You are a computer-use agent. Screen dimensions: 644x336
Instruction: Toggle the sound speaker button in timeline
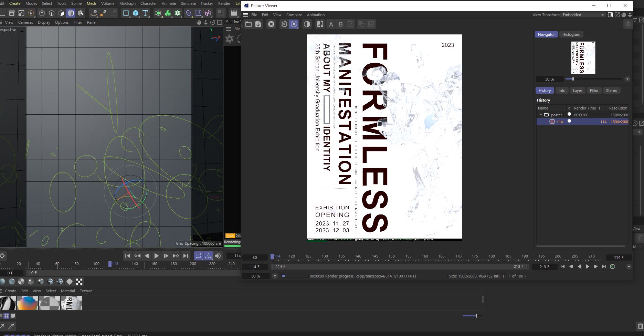pyautogui.click(x=218, y=256)
